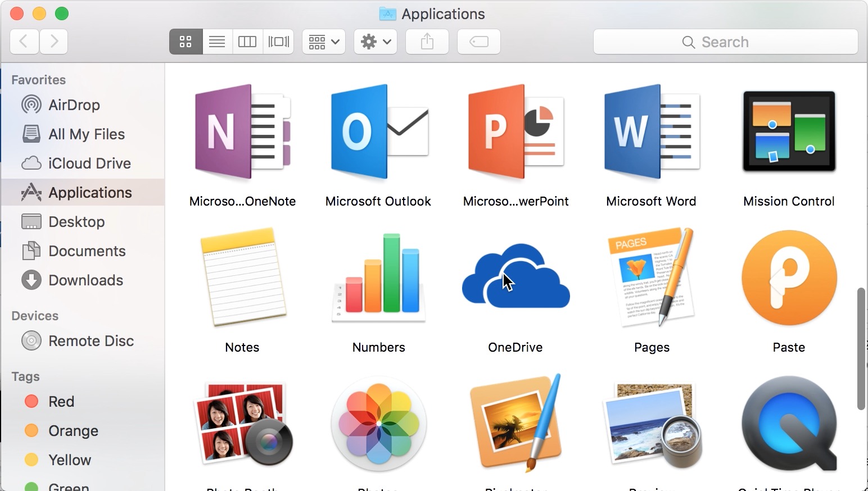Click the Notes label text
The height and width of the screenshot is (491, 868).
pyautogui.click(x=242, y=347)
